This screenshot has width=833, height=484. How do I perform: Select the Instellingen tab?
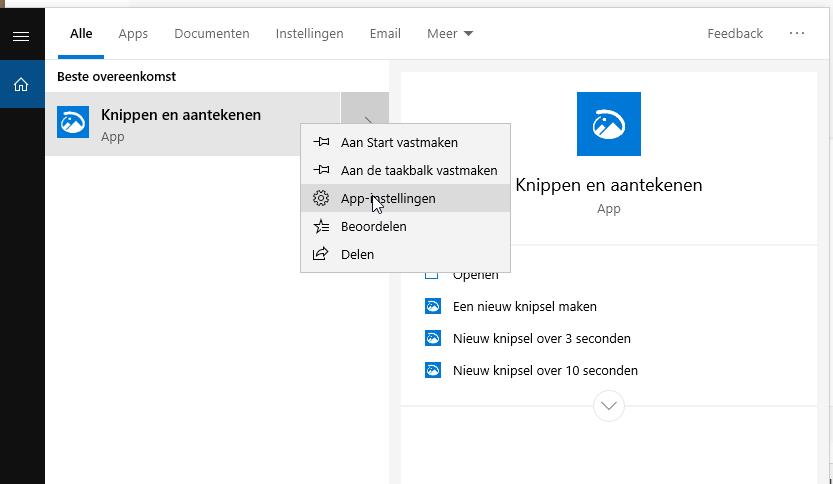click(309, 33)
